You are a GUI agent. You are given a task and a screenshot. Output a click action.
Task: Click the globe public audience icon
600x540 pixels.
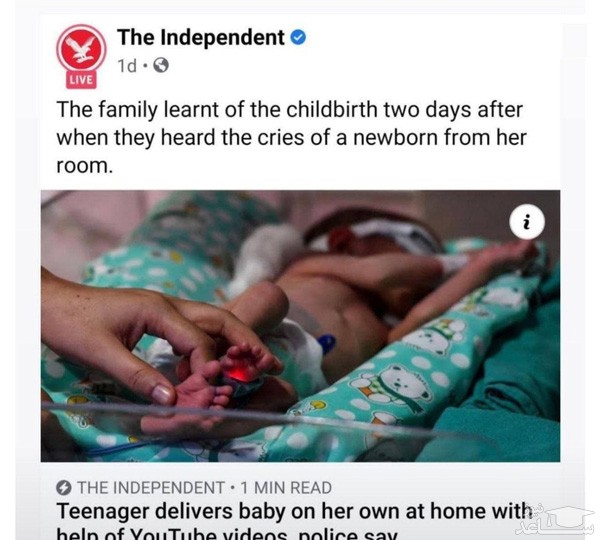point(161,65)
